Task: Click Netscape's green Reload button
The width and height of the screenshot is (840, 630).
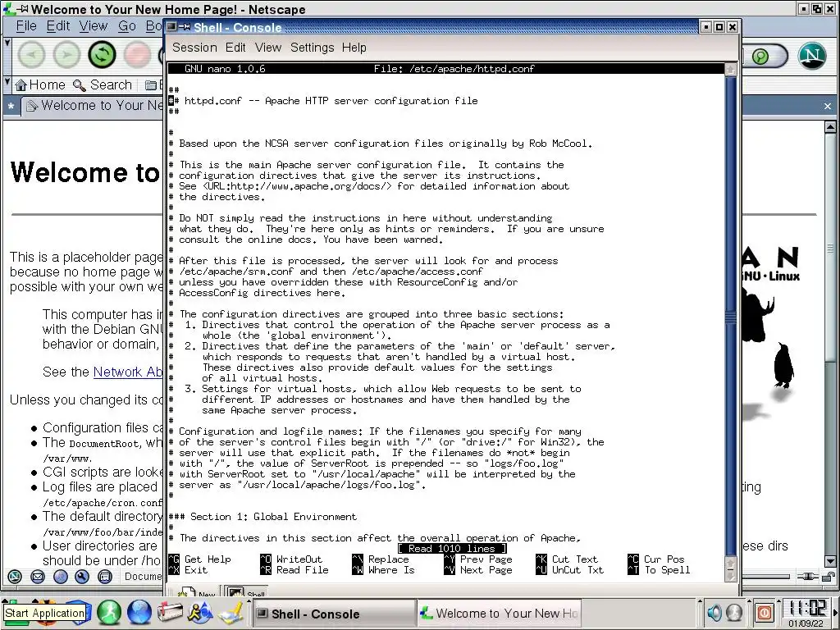Action: 102,54
